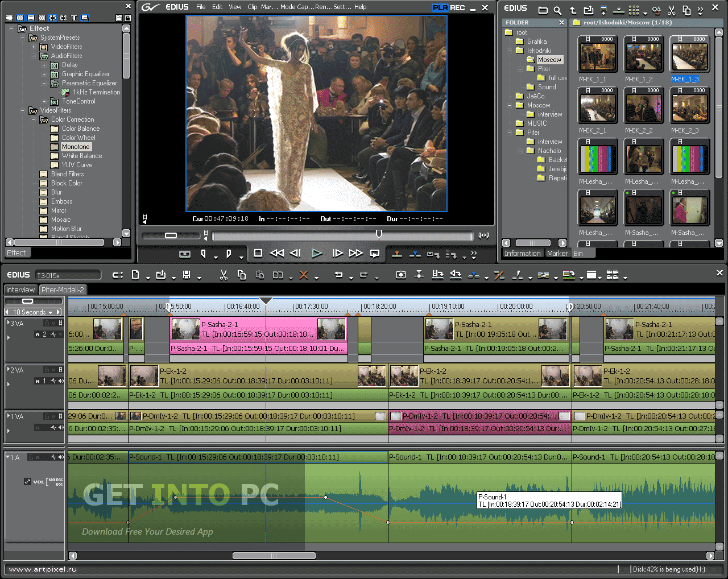This screenshot has width=728, height=579.
Task: Click the save floppy icon in timeline toolbar
Action: pyautogui.click(x=187, y=275)
